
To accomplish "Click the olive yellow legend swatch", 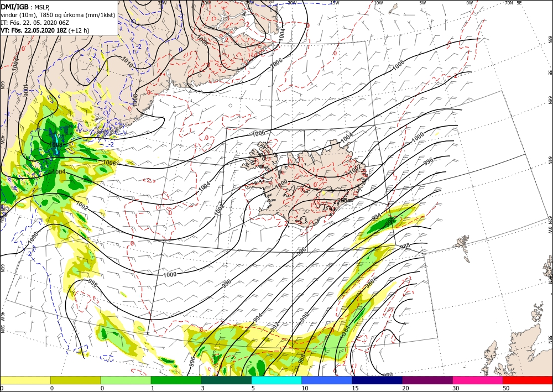I will [75, 380].
